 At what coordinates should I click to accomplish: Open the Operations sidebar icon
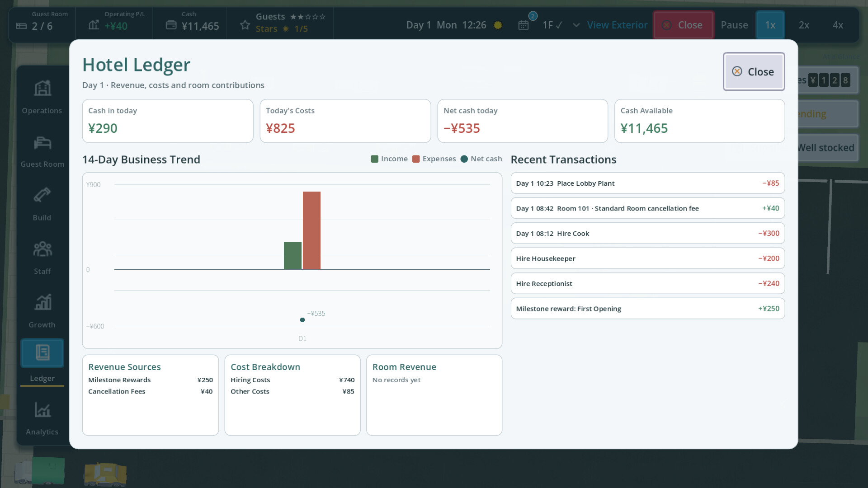coord(42,88)
